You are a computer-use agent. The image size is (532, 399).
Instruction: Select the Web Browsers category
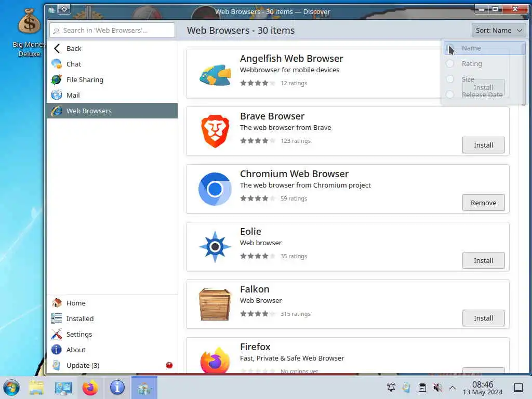coord(112,111)
